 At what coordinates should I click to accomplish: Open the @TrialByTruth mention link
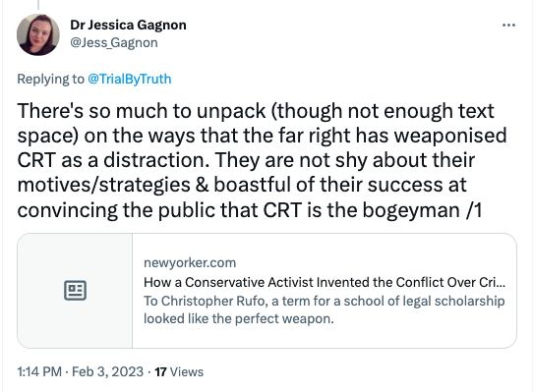click(130, 79)
